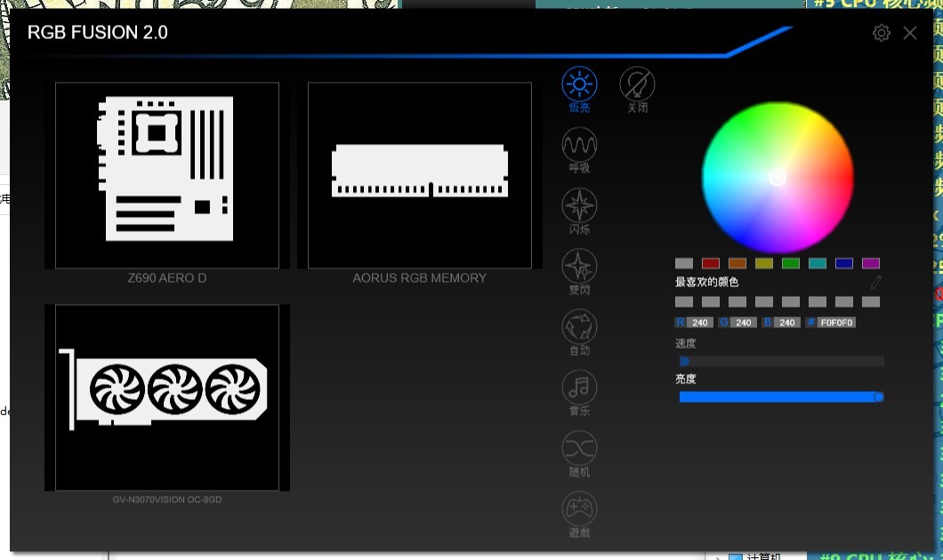The width and height of the screenshot is (943, 560).
Task: Open the GV-N3070VISION OC-8GD graphics card
Action: pyautogui.click(x=167, y=397)
